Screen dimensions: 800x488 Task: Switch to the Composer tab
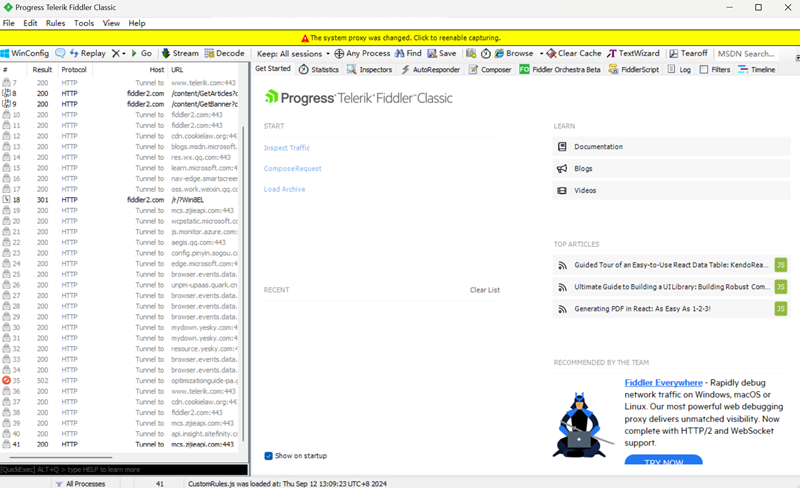tap(490, 69)
